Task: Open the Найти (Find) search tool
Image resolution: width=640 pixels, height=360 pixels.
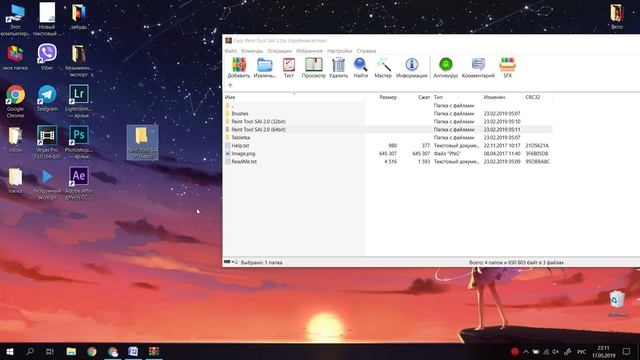Action: pos(360,68)
